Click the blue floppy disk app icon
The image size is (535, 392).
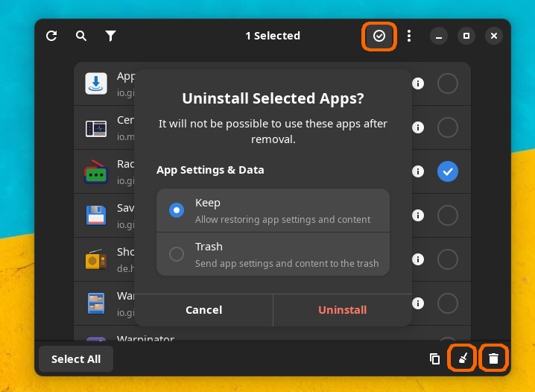click(x=96, y=215)
